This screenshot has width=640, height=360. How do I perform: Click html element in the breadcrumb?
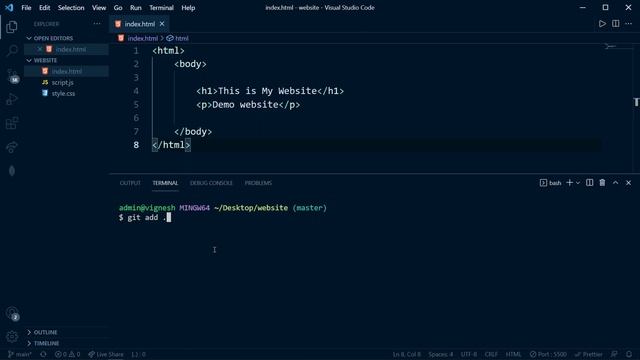[182, 38]
